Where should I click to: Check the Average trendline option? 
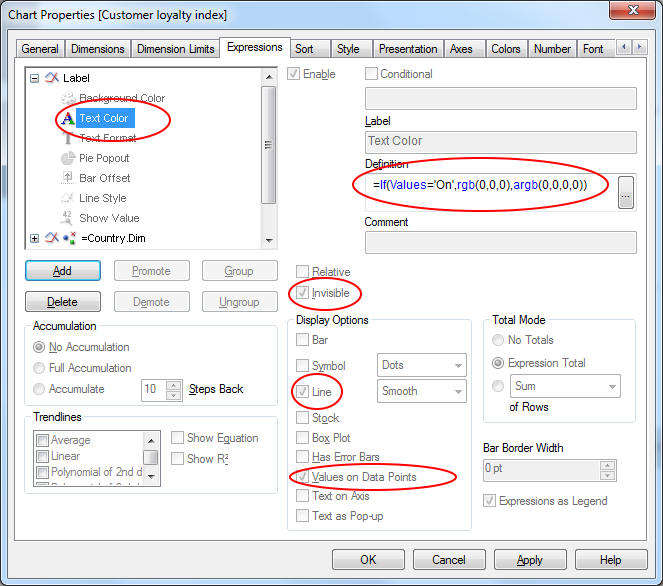pos(42,441)
